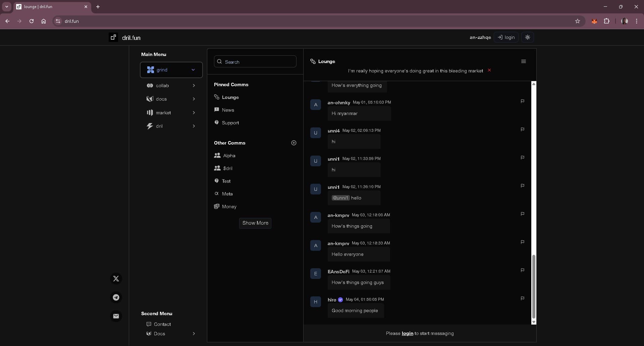Viewport: 644px width, 346px height.
Task: Click the chat scrollbar down arrow
Action: point(534,322)
